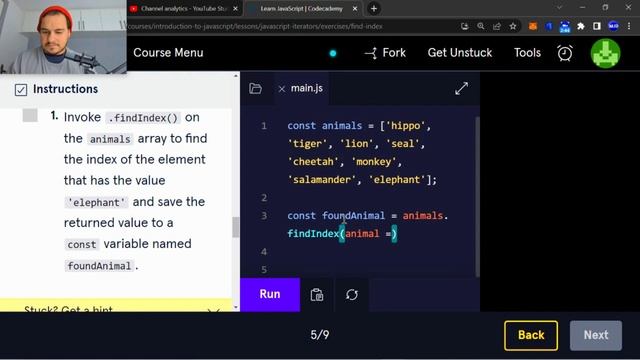Run the code
Viewport: 640px width, 360px height.
(270, 294)
